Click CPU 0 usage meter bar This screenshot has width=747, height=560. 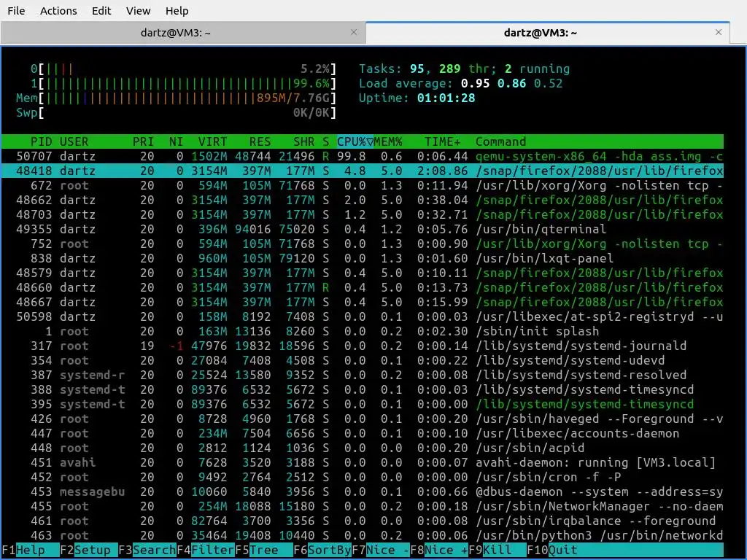pos(183,69)
